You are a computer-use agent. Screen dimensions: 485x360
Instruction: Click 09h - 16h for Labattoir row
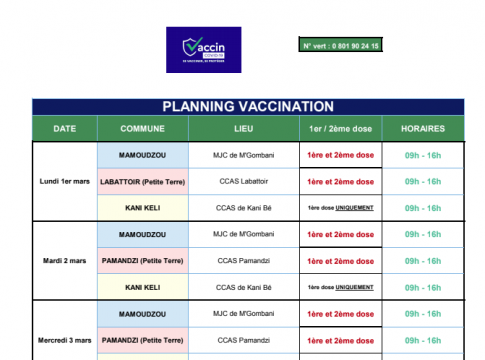point(423,181)
